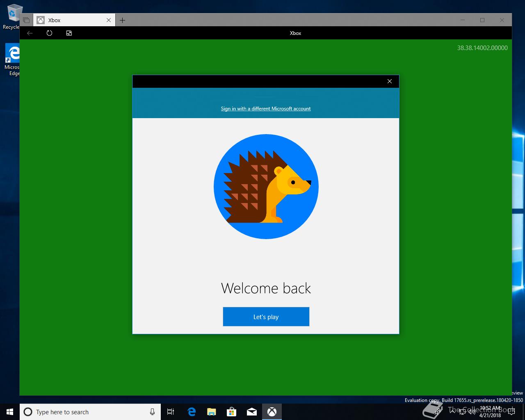Open the Windows Start menu

pyautogui.click(x=10, y=412)
